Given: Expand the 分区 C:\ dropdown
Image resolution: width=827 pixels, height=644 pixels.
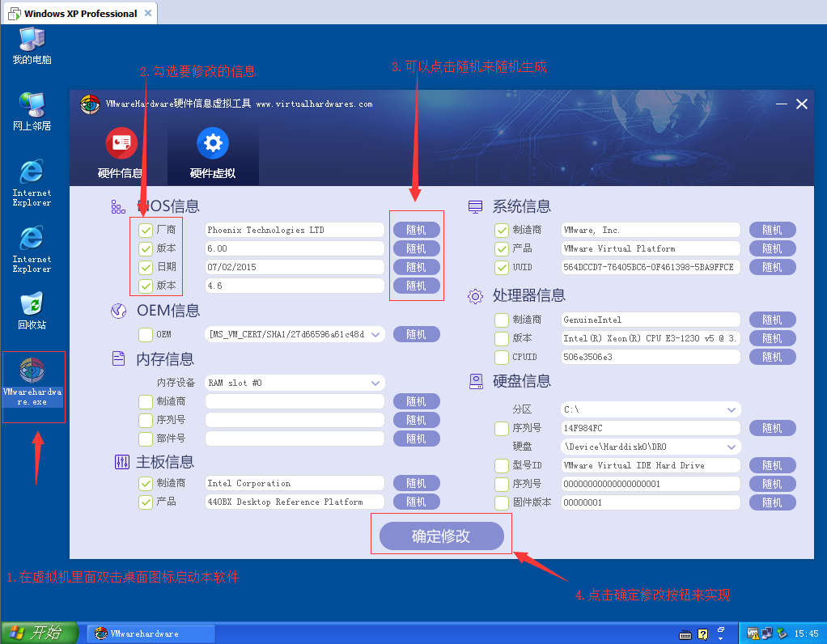Looking at the screenshot, I should 732,410.
